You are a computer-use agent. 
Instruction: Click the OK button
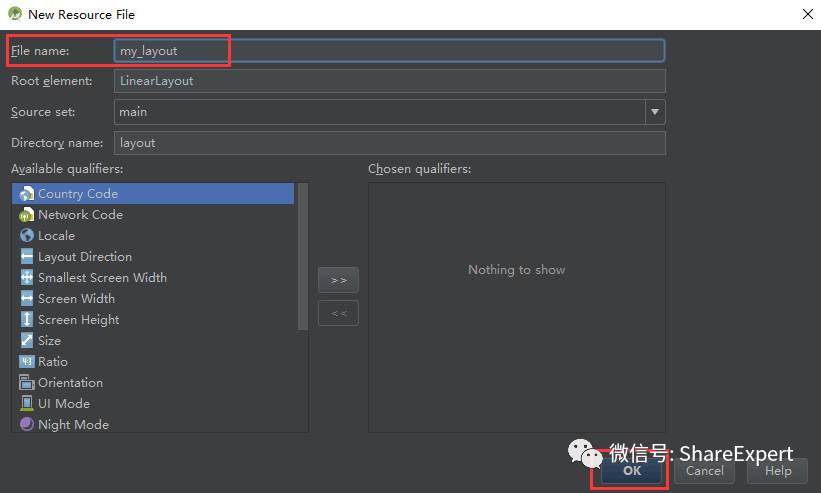pos(631,470)
